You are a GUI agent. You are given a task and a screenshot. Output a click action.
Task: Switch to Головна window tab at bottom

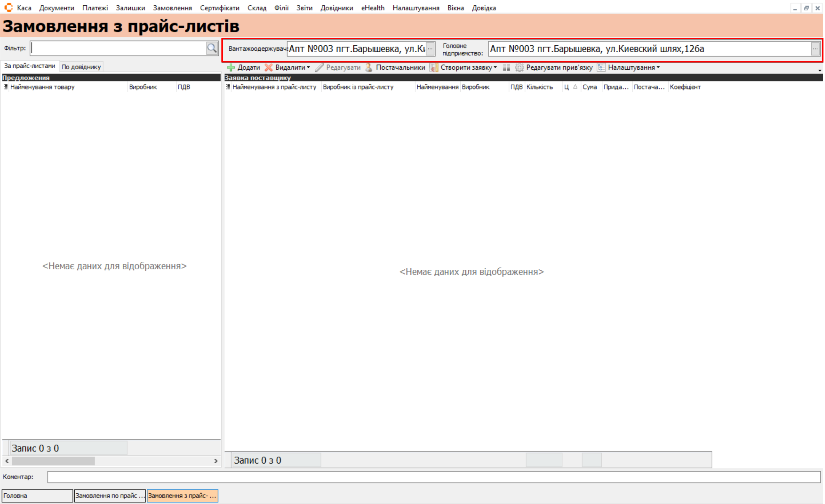click(x=37, y=496)
